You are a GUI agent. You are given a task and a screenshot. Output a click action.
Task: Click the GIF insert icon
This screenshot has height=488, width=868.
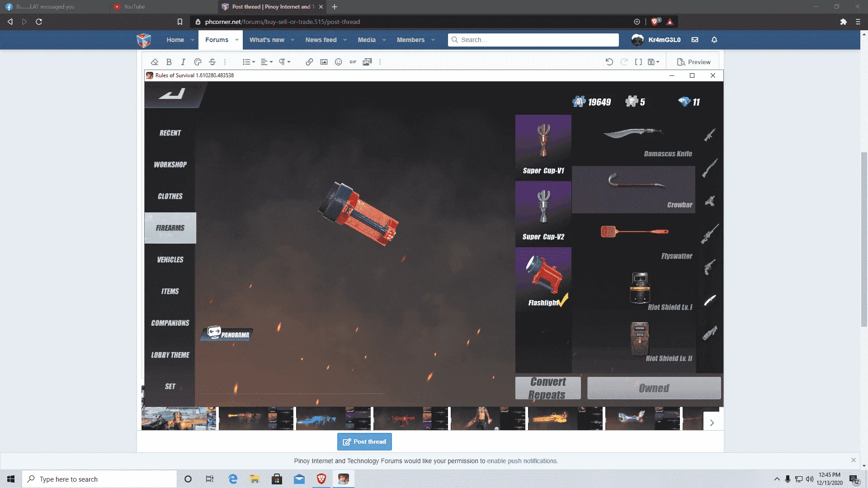(x=353, y=62)
